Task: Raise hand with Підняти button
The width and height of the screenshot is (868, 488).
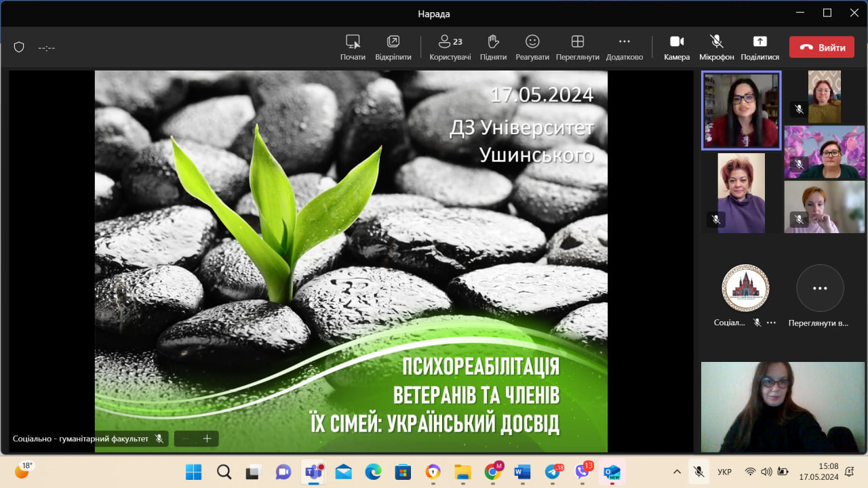Action: [x=493, y=47]
